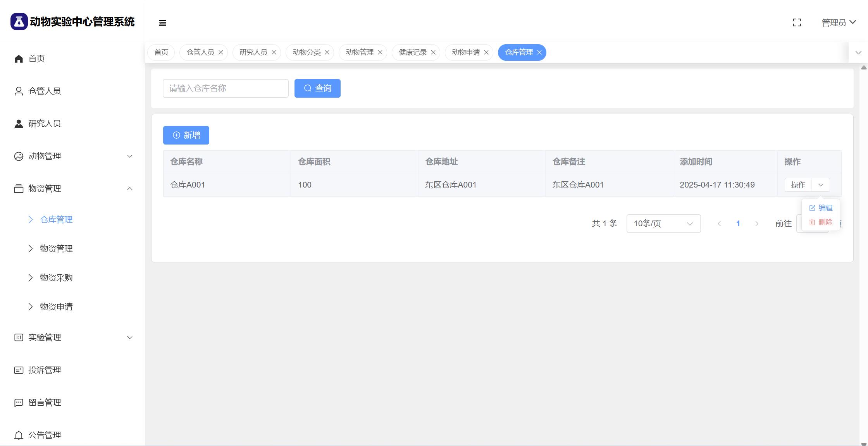Open 公告管理 in the sidebar
The height and width of the screenshot is (446, 868).
click(44, 435)
